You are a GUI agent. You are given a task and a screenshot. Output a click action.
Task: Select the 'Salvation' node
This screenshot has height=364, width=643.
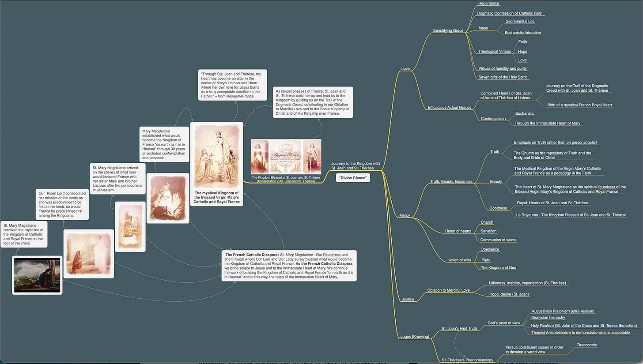[x=488, y=231]
